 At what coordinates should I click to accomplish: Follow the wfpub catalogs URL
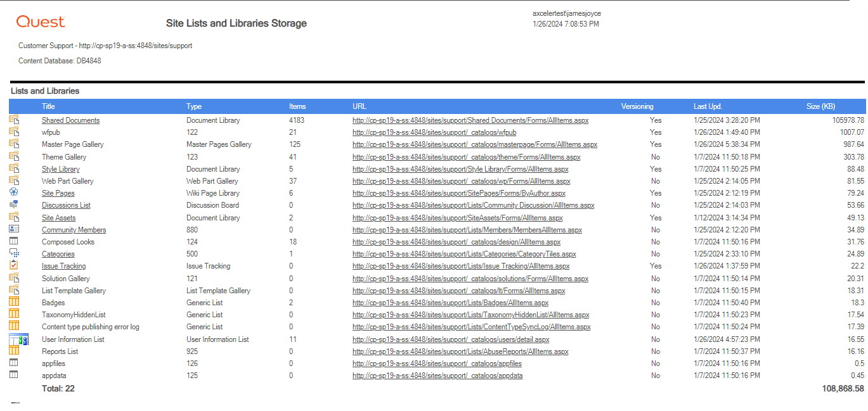click(436, 132)
